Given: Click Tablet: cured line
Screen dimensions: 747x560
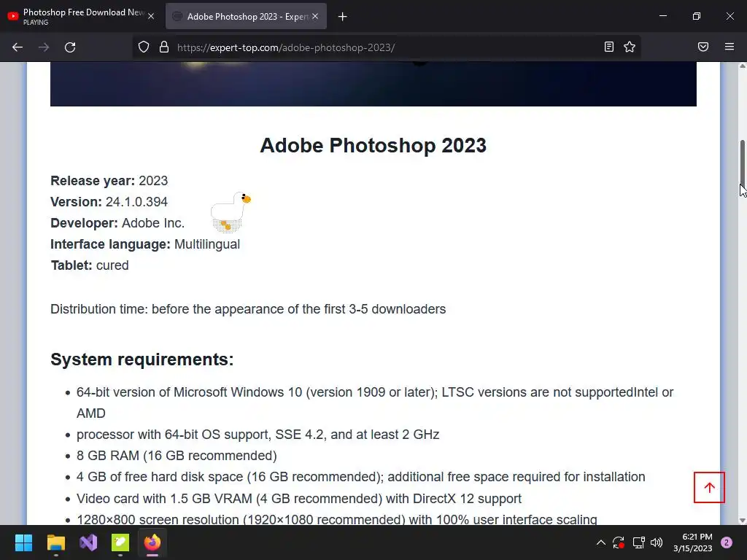Looking at the screenshot, I should pos(90,265).
